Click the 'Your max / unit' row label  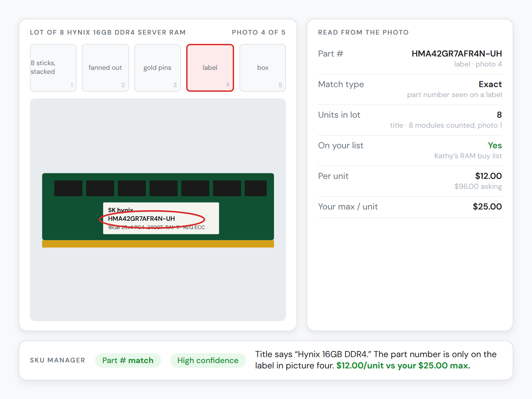click(x=348, y=206)
